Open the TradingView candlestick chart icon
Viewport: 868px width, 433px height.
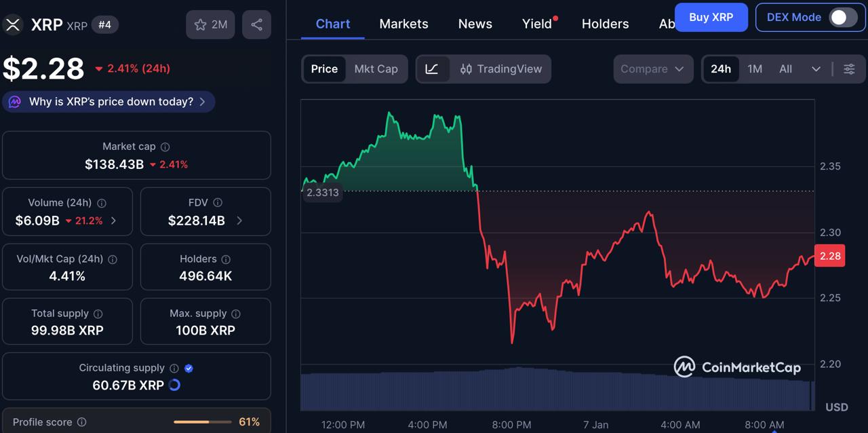tap(465, 69)
